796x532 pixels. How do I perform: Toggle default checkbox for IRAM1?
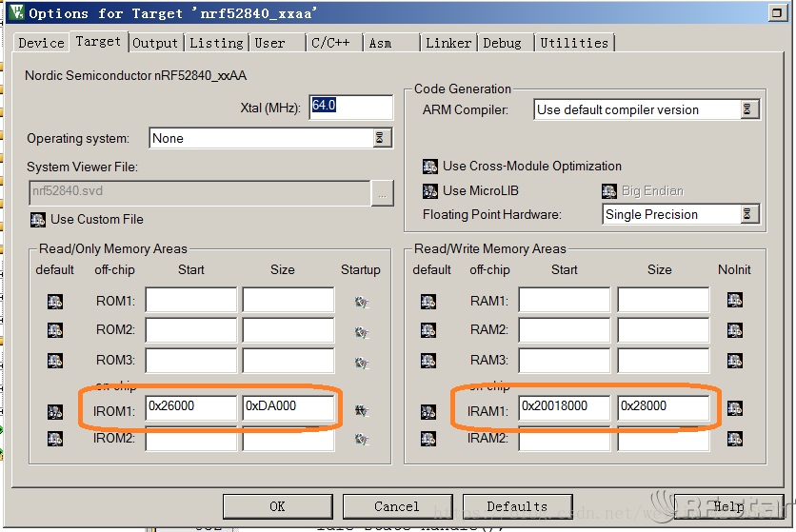click(x=430, y=411)
